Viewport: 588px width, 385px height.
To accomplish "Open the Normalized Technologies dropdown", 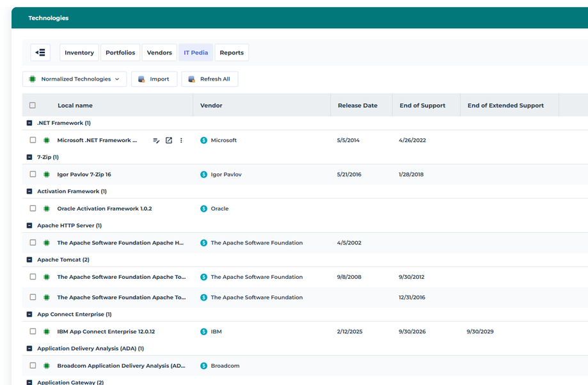I will point(74,79).
